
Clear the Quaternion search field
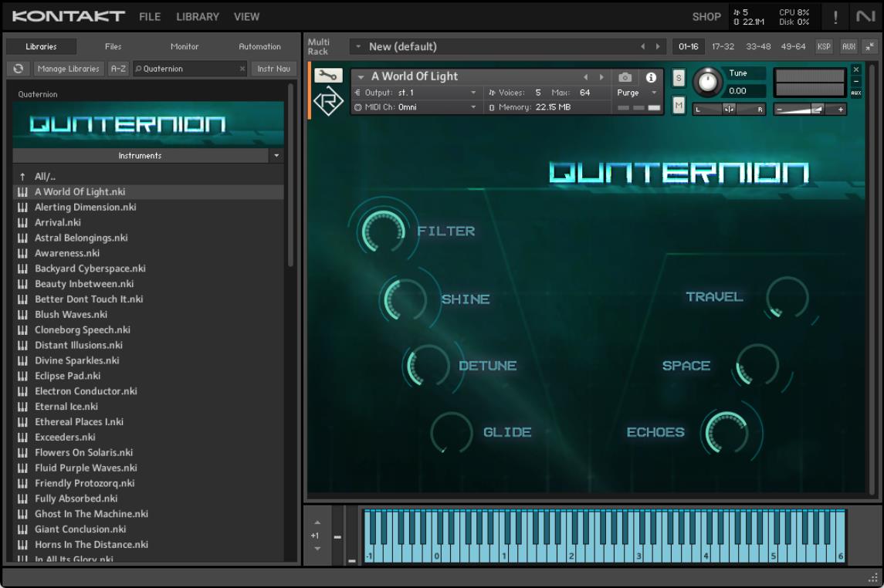point(242,69)
